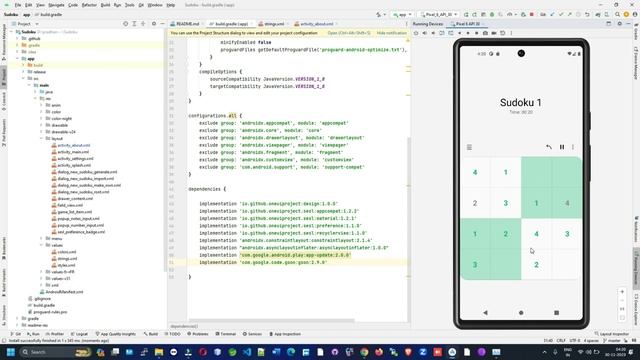Screen dimensions: 640x360
Task: Open hamburger menu in Sudoku app
Action: tap(469, 147)
